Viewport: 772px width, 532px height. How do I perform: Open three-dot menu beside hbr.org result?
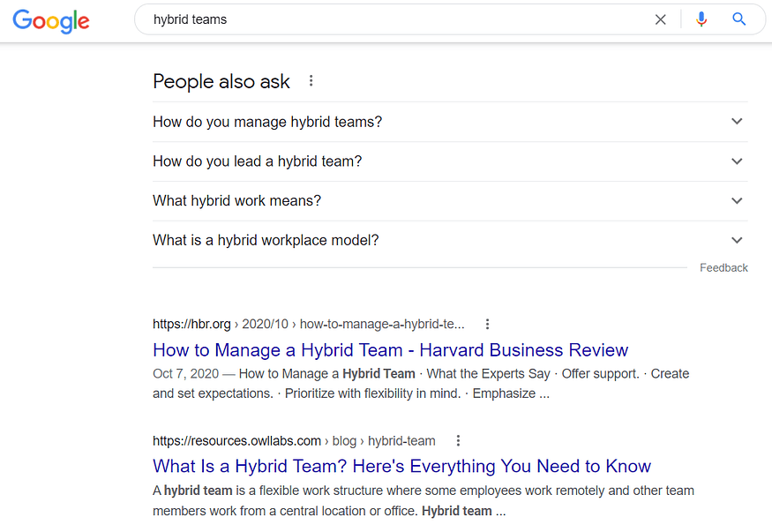coord(487,324)
